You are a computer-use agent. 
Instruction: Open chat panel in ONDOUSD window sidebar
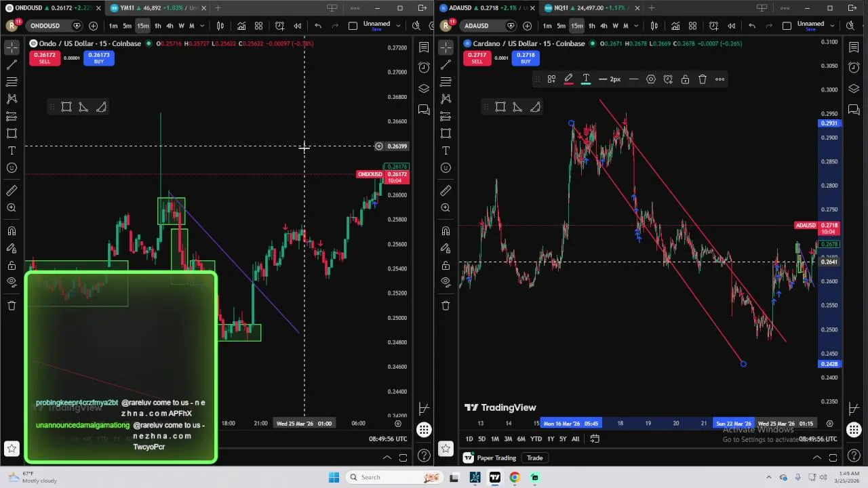[x=424, y=109]
